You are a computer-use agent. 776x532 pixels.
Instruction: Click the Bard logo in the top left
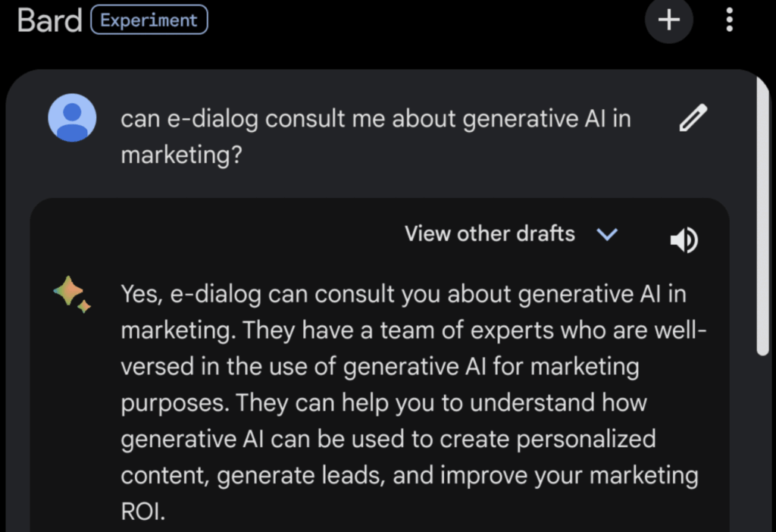pos(48,20)
